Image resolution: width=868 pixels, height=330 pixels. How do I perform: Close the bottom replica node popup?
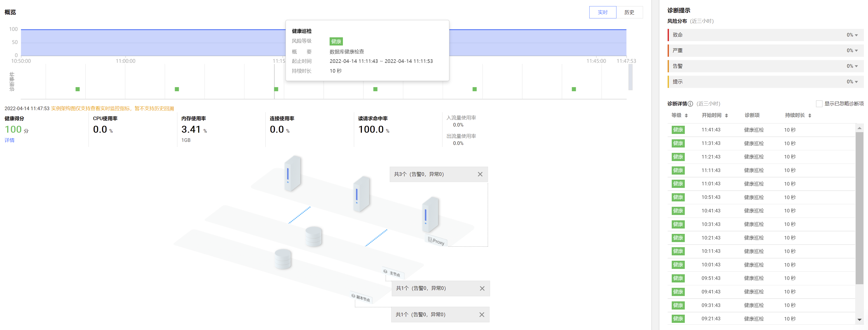[x=482, y=314]
